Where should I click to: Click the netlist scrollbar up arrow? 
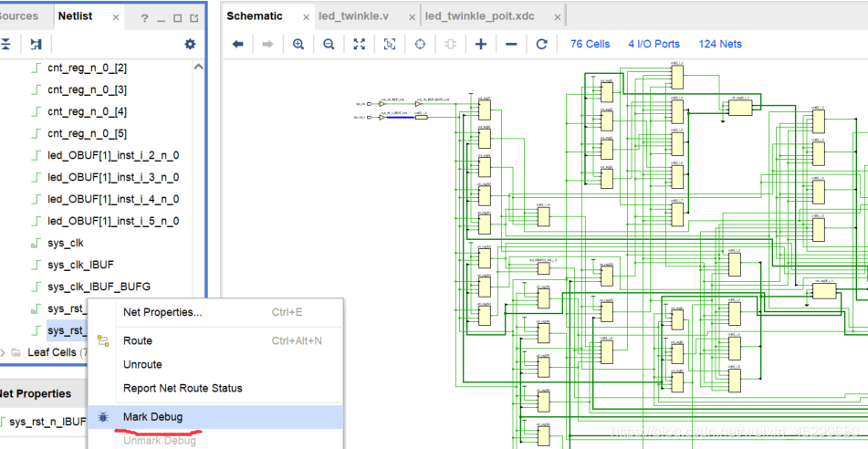pos(199,68)
